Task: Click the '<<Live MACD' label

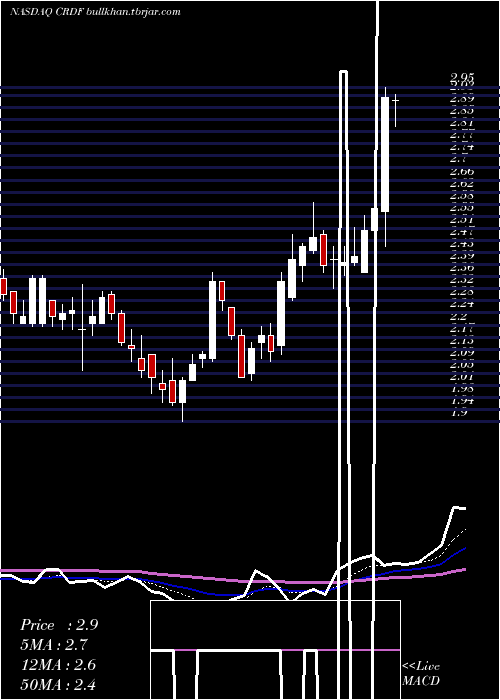Action: click(421, 674)
